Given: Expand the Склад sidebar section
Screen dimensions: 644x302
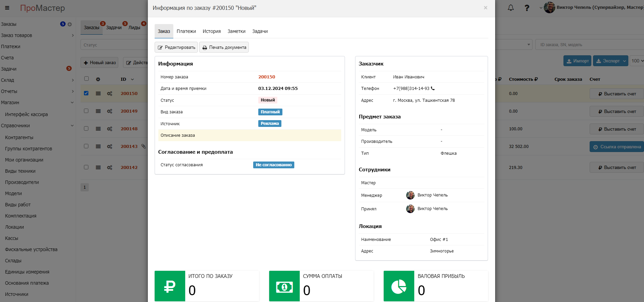Looking at the screenshot, I should [x=37, y=80].
